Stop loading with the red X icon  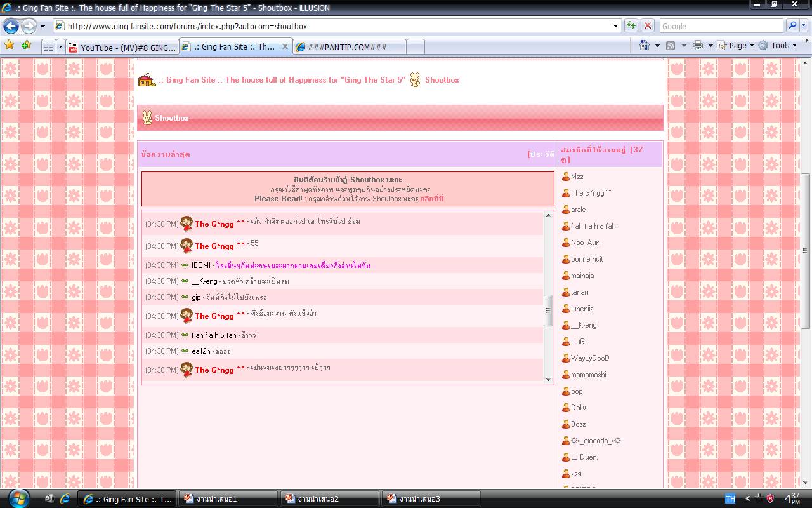coord(648,26)
